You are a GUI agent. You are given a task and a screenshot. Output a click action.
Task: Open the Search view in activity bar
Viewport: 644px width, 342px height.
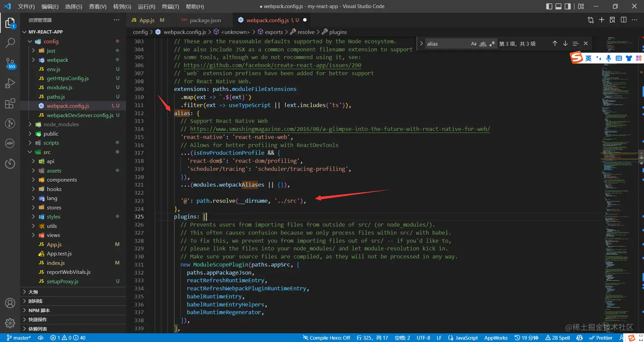(x=10, y=43)
